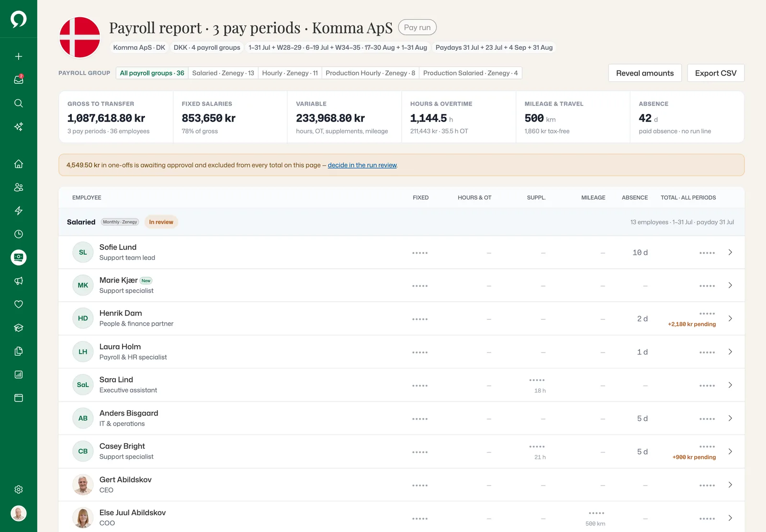This screenshot has width=766, height=532.
Task: Click the heart icon in sidebar
Action: coord(19,304)
